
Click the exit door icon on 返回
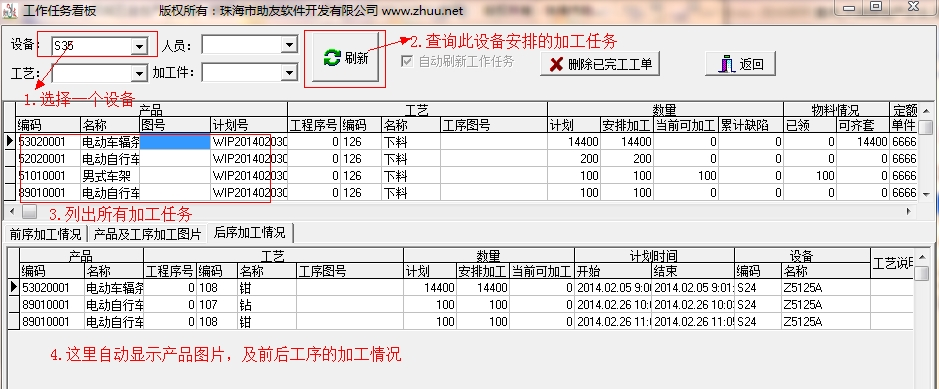pyautogui.click(x=726, y=63)
